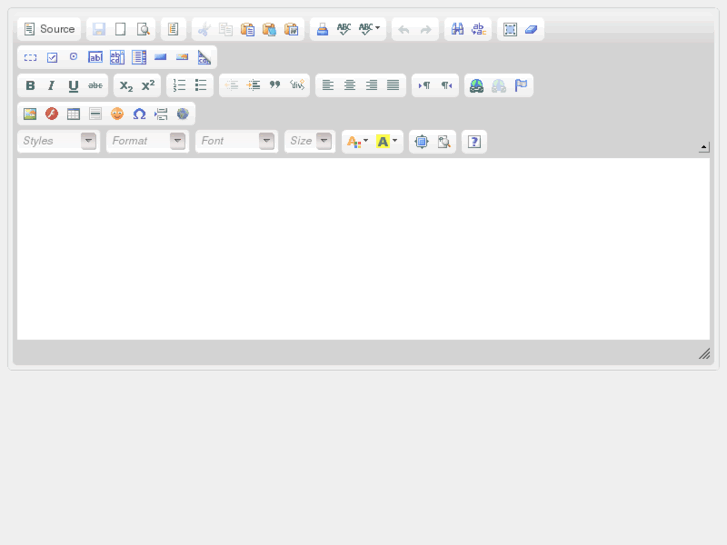Click Paste as plain text
Image resolution: width=727 pixels, height=545 pixels.
click(x=269, y=29)
